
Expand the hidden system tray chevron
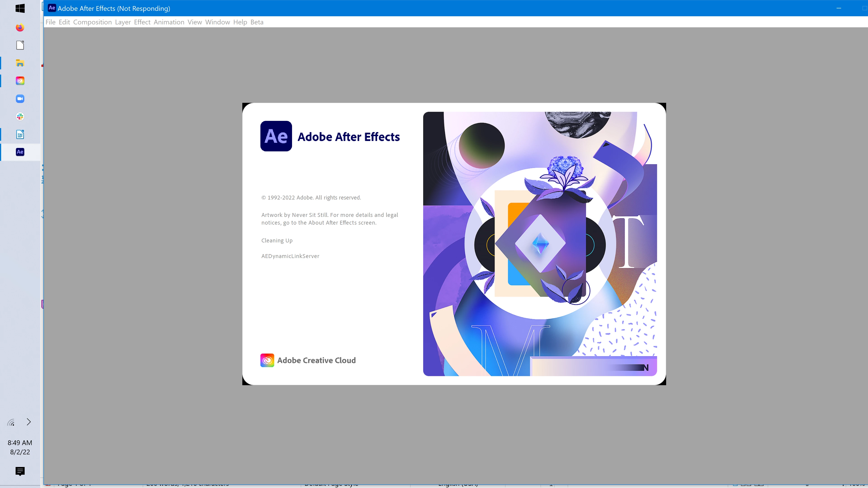click(x=29, y=422)
